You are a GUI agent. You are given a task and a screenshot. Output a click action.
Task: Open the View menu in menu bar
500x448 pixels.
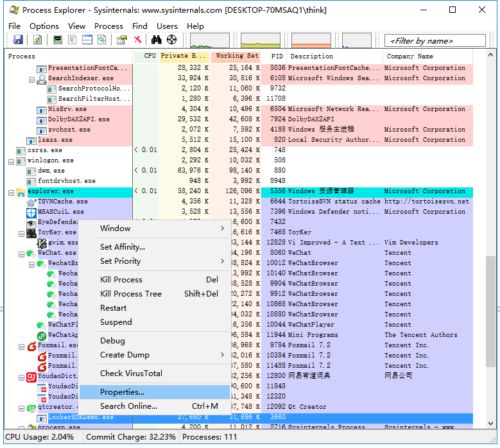[x=76, y=26]
